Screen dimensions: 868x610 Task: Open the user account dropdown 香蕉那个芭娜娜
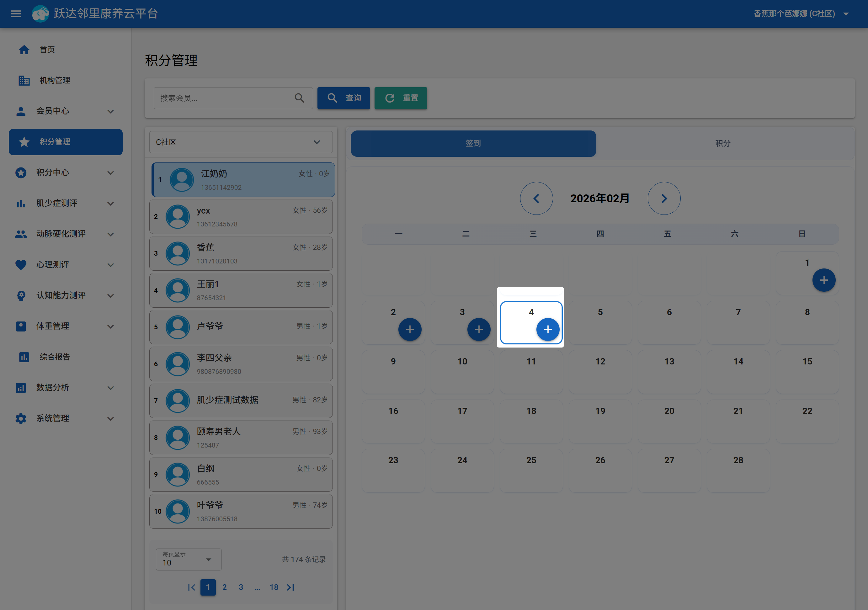click(801, 14)
